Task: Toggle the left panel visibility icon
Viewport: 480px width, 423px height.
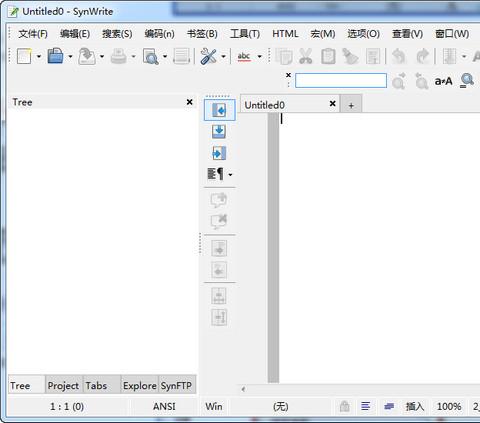Action: pos(219,110)
